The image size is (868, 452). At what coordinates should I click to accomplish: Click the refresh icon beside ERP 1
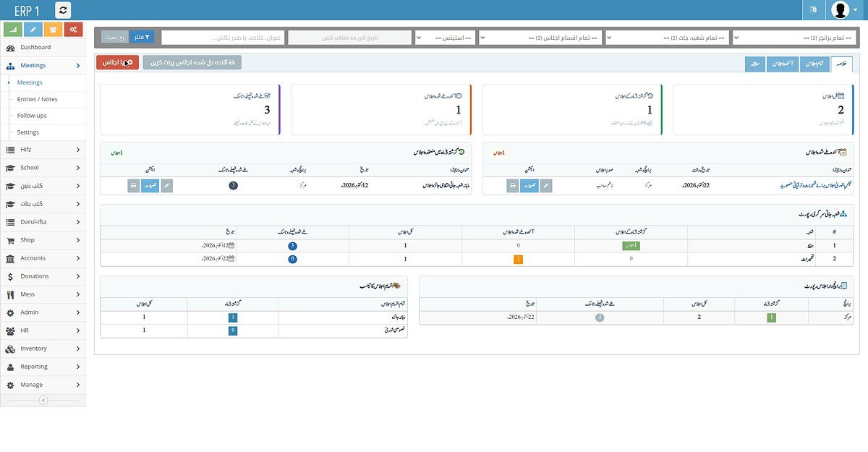[x=63, y=10]
